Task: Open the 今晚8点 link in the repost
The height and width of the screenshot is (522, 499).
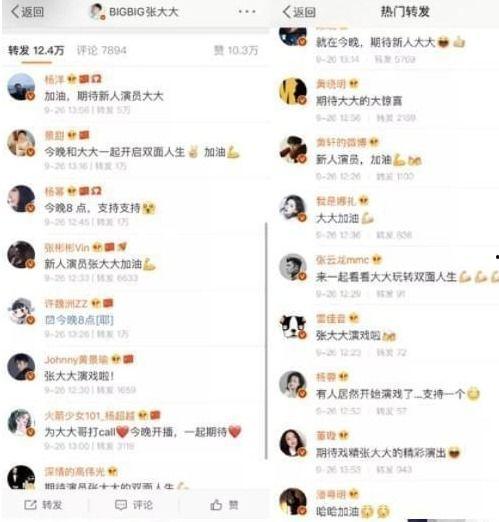Action: click(79, 320)
